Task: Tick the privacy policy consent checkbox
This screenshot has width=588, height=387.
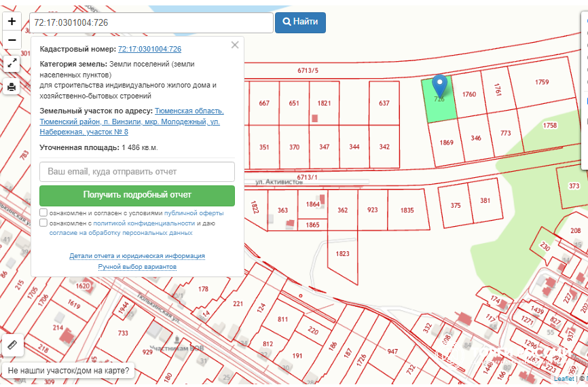Action: [x=43, y=223]
